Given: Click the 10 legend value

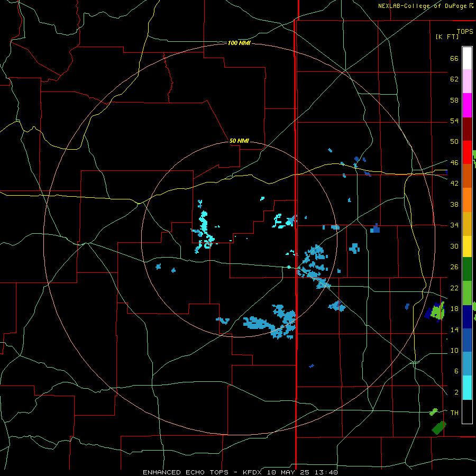Looking at the screenshot, I should click(x=454, y=351).
